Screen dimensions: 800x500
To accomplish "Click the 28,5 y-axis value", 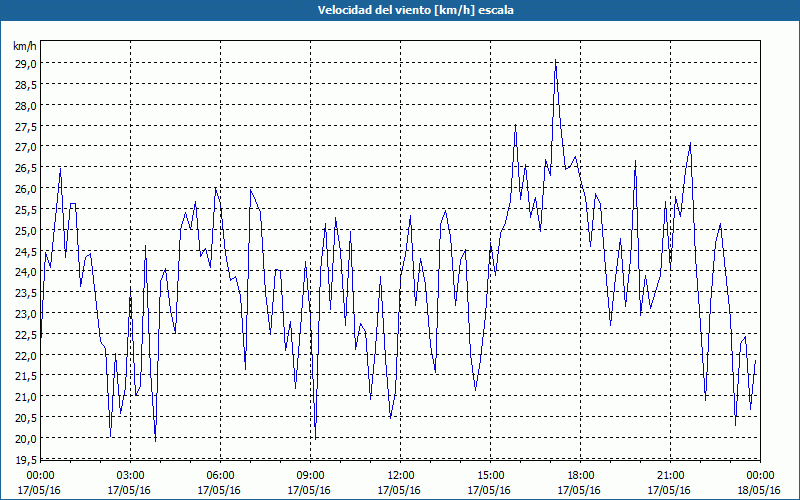I will (x=26, y=85).
